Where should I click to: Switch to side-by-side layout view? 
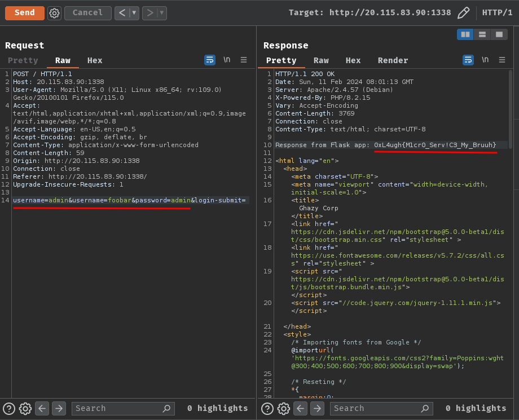pos(465,34)
